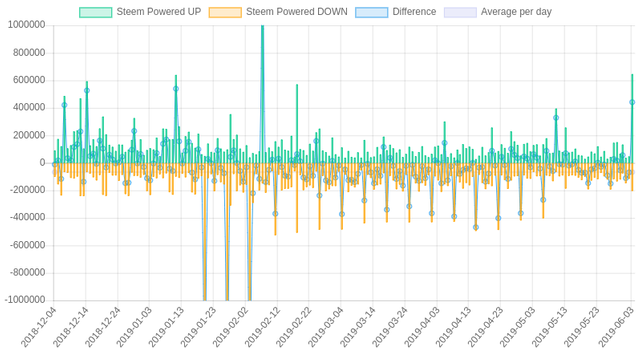Click the 2019-04-13 date label
The image size is (640, 361).
click(453, 327)
